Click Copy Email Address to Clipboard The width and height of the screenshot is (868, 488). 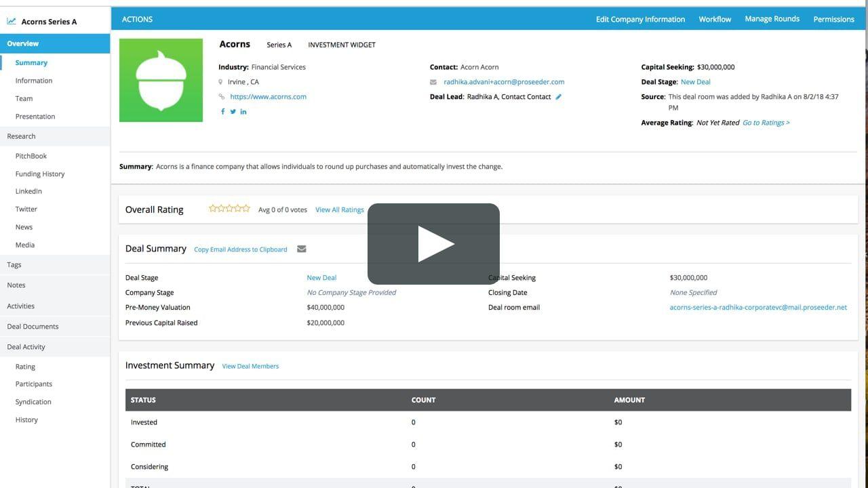tap(241, 249)
